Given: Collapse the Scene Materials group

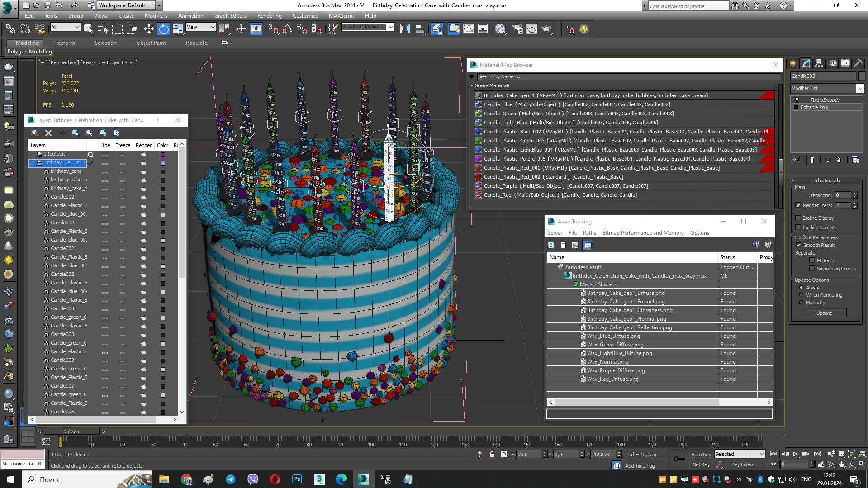Looking at the screenshot, I should (x=471, y=85).
